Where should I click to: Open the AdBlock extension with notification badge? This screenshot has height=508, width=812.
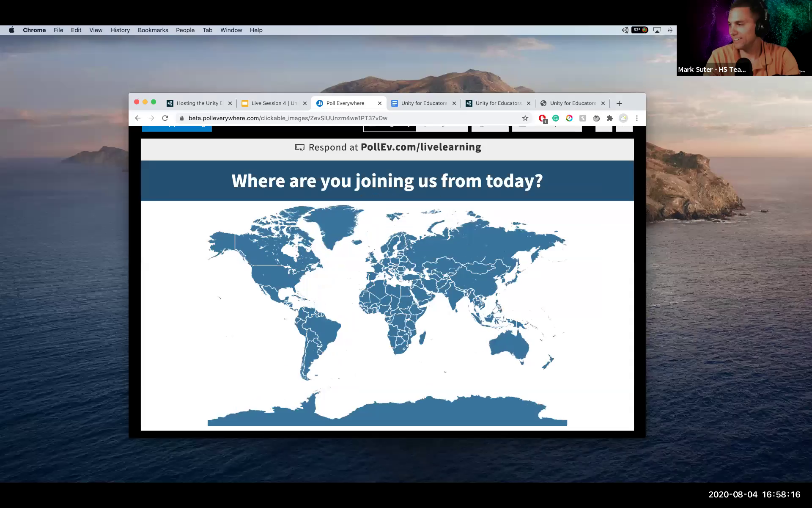[x=542, y=119]
